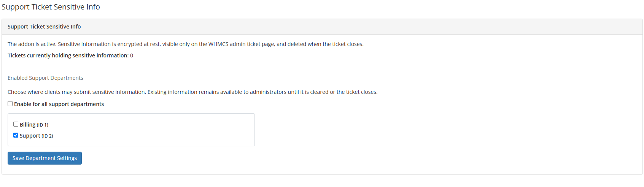The width and height of the screenshot is (644, 187).
Task: Select the Support label text
Action: pyautogui.click(x=30, y=136)
